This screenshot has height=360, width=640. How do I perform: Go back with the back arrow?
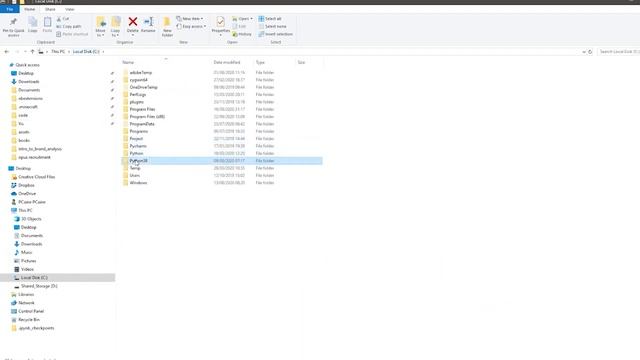[7, 52]
